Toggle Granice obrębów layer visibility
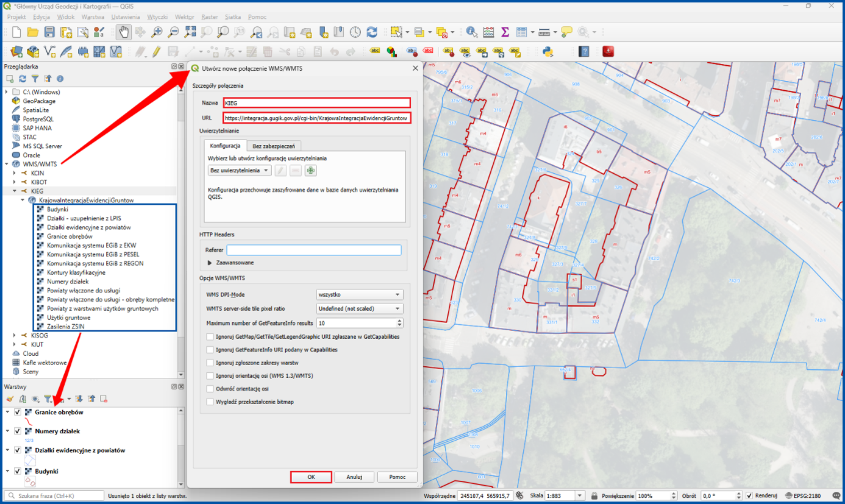Viewport: 845px width, 504px height. tap(17, 412)
